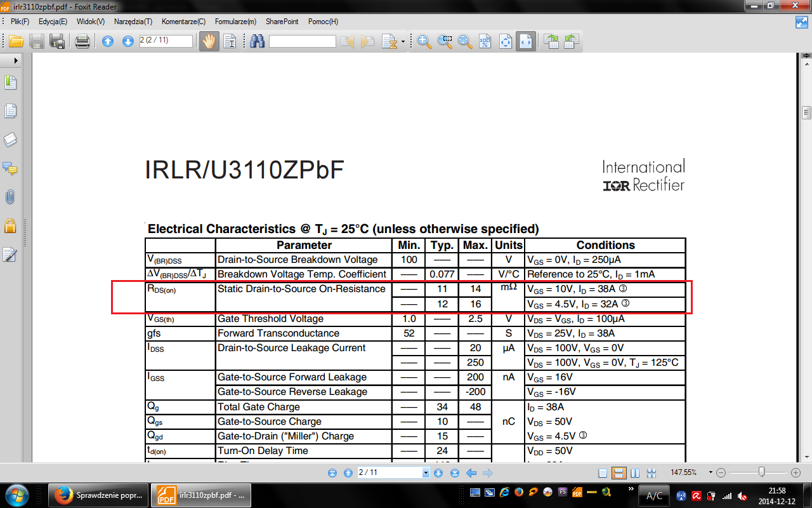Open the Edycja(E) menu
Screen dimensions: 812x508
click(53, 22)
